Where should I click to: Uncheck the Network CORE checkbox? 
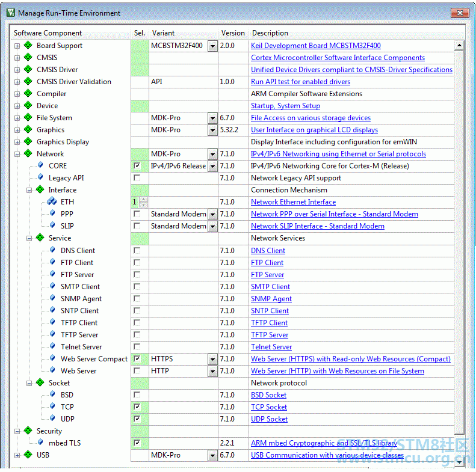pos(137,165)
